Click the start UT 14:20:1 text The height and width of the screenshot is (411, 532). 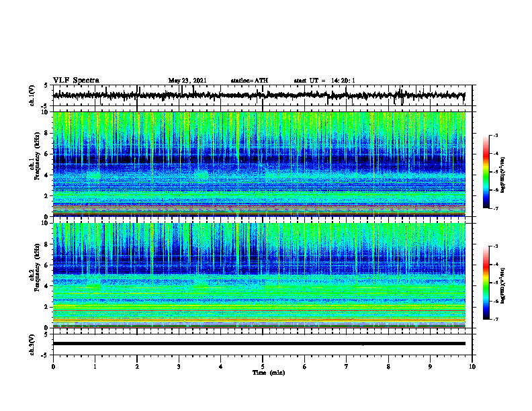[324, 81]
